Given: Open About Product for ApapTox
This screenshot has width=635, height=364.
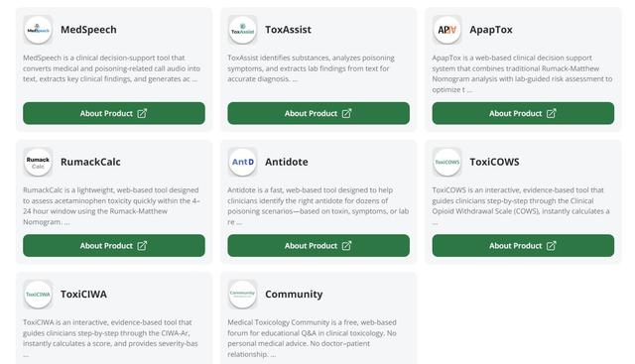Looking at the screenshot, I should tap(523, 113).
